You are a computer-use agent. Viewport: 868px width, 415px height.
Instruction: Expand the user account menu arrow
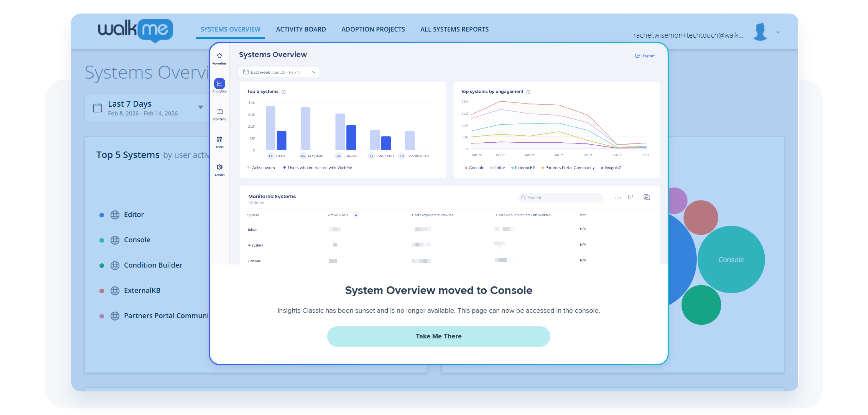[x=778, y=33]
